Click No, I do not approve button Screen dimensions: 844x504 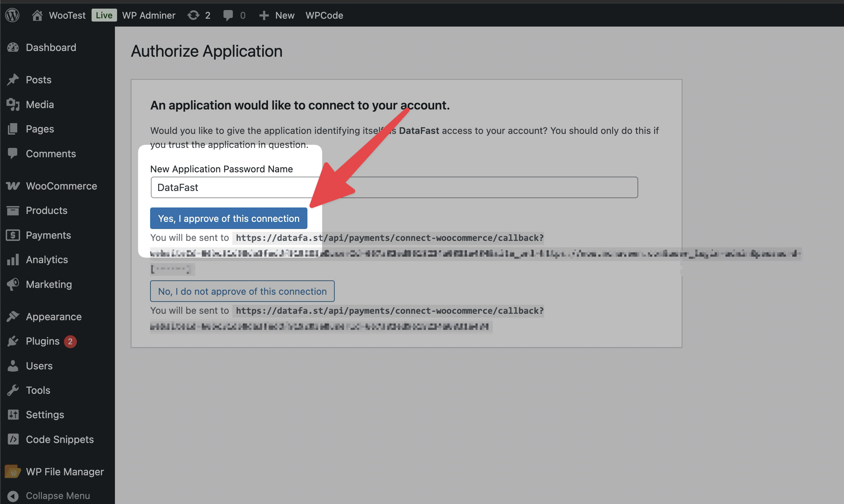[242, 291]
